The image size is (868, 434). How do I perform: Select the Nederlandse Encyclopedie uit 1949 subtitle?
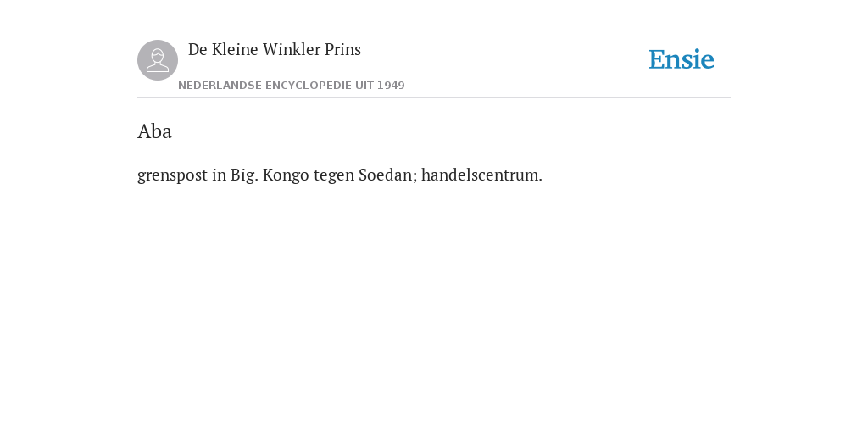(x=292, y=86)
